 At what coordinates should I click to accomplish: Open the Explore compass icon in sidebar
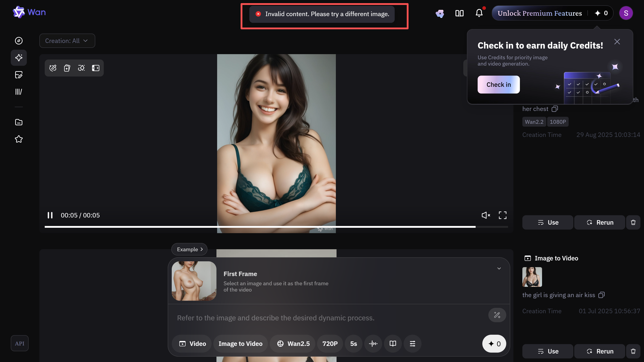[x=19, y=41]
